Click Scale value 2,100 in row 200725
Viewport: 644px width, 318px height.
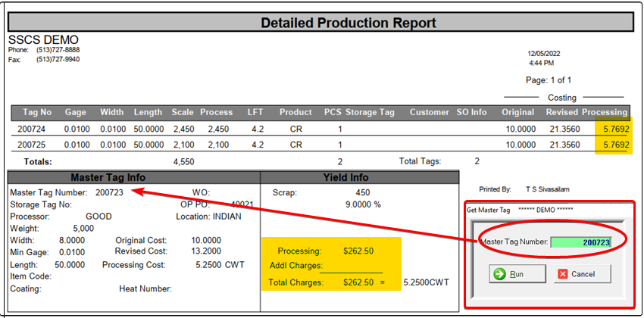click(x=183, y=145)
